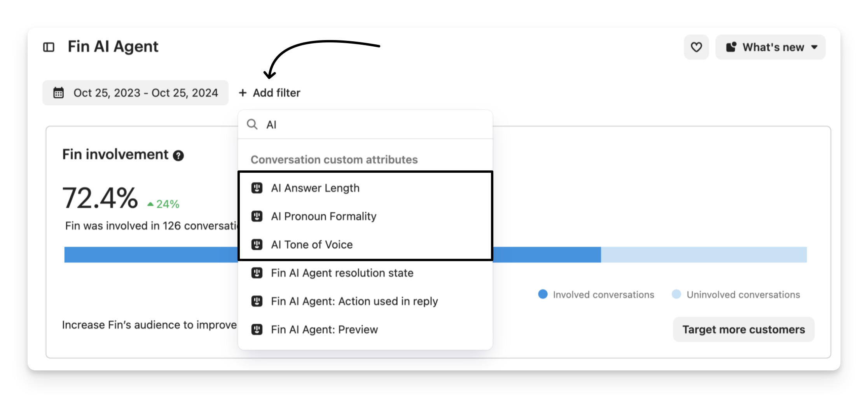
Task: Choose Fin AI Agent resolution state
Action: pyautogui.click(x=342, y=273)
